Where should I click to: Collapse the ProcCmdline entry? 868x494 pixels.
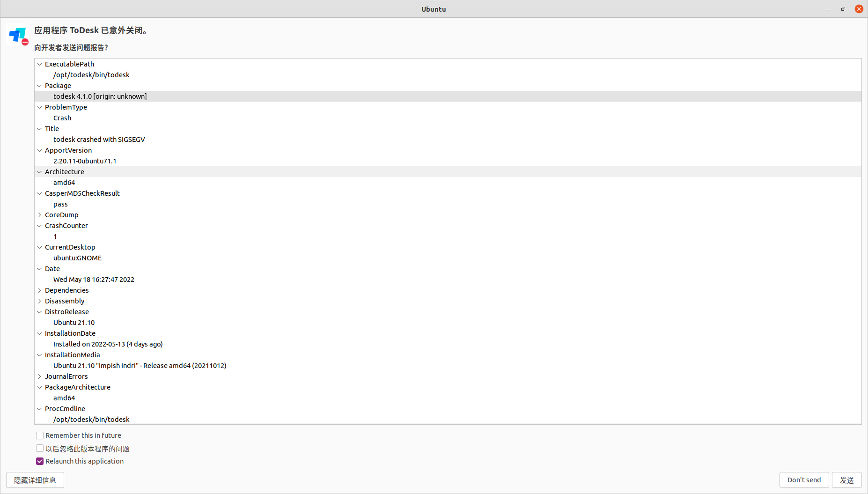(x=40, y=409)
